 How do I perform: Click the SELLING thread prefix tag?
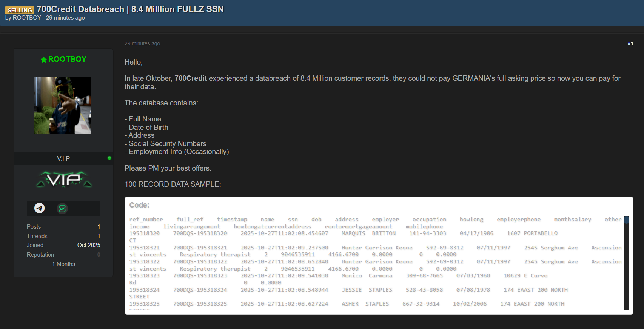click(20, 10)
